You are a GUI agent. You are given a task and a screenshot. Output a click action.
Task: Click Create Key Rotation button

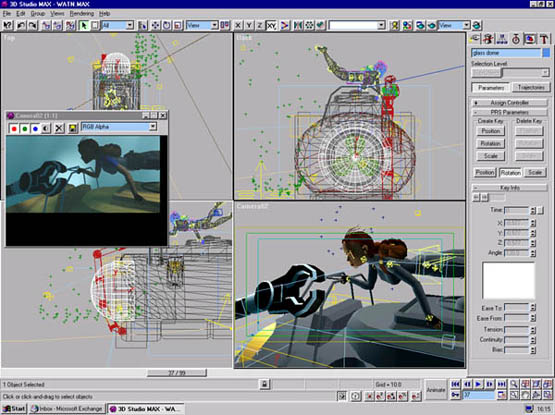[491, 143]
